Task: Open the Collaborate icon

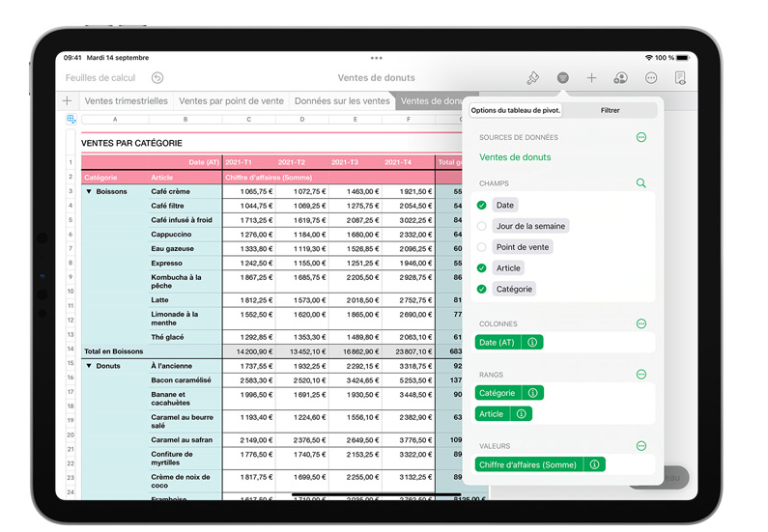Action: pyautogui.click(x=621, y=77)
